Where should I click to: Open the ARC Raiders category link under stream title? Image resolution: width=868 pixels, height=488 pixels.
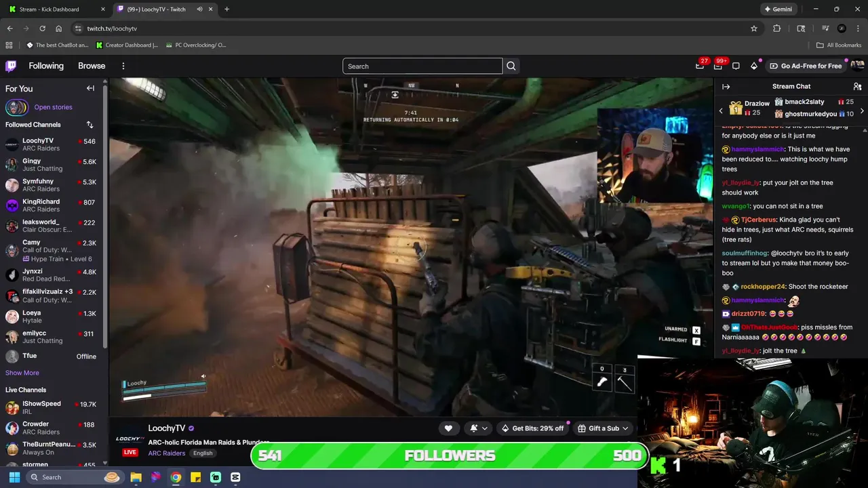(167, 453)
